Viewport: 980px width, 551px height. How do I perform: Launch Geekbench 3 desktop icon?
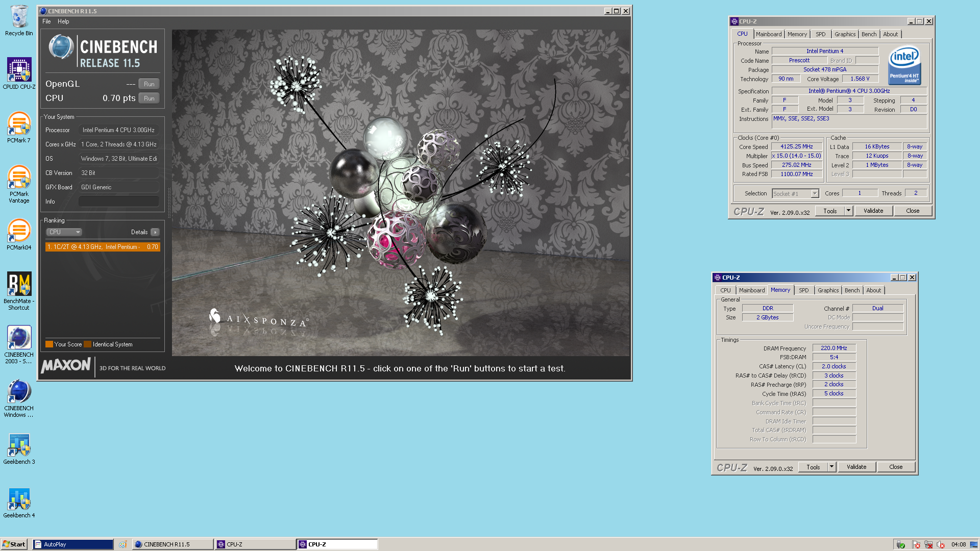[19, 448]
